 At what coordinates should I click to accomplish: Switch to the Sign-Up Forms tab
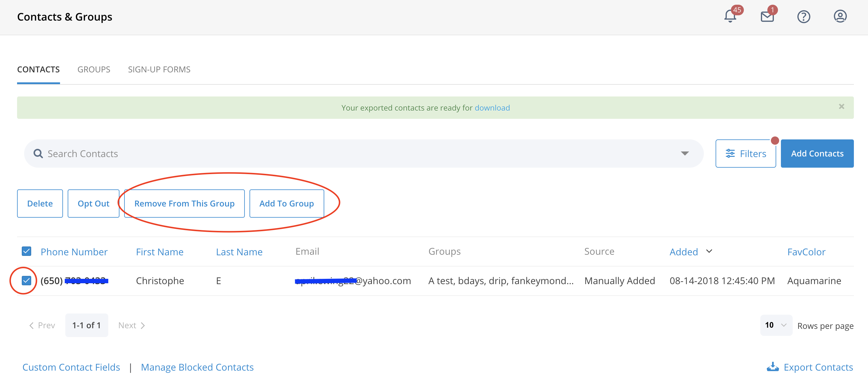click(x=159, y=69)
